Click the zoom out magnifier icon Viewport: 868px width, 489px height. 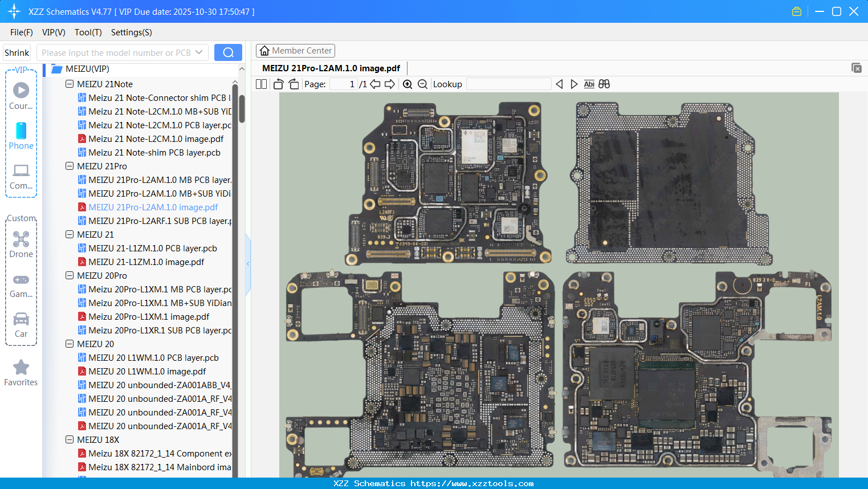[422, 84]
